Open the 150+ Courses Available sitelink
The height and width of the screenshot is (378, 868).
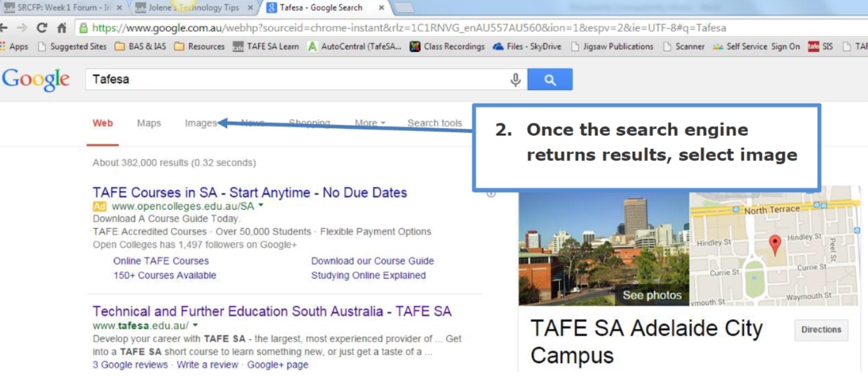165,275
